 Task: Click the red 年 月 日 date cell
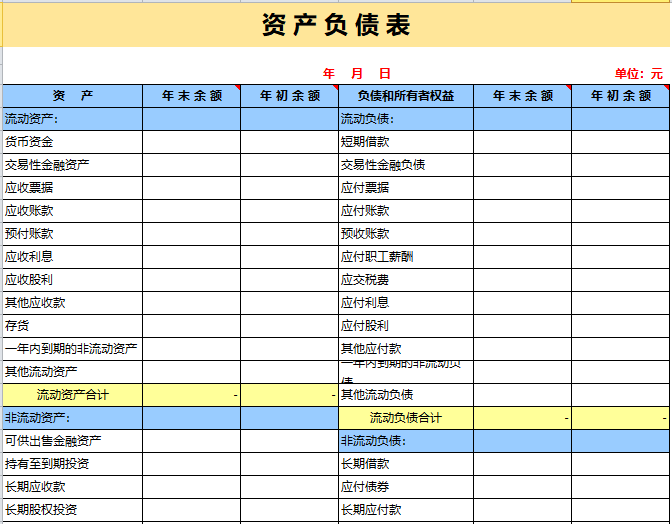click(357, 74)
